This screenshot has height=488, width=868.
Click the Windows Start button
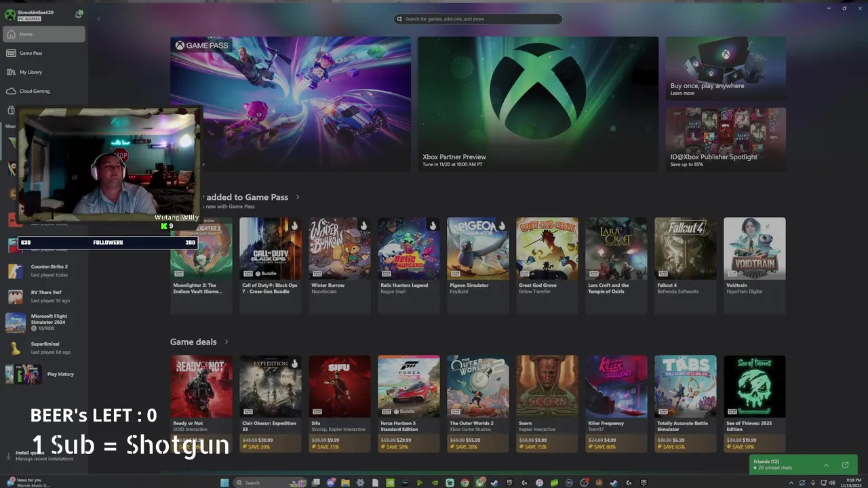click(224, 483)
